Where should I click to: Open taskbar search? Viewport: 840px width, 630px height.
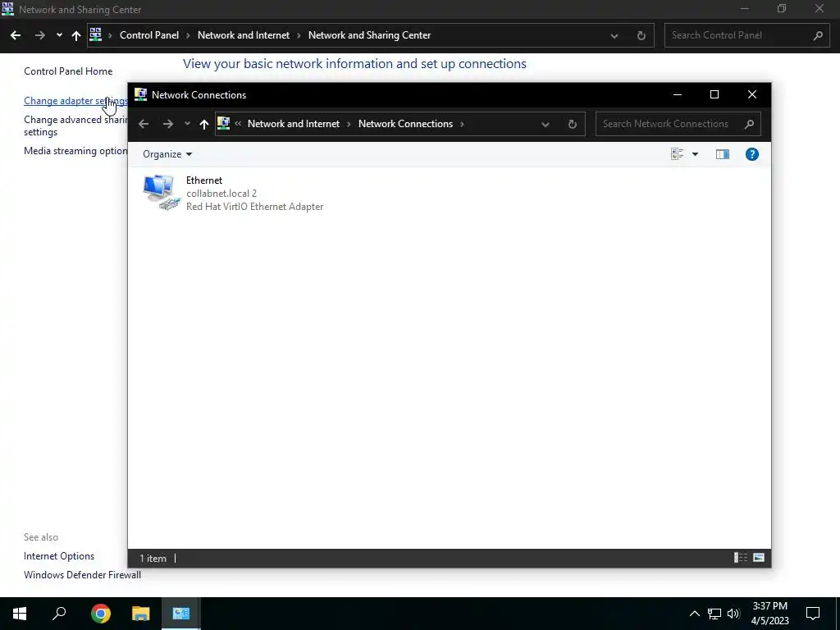pyautogui.click(x=59, y=614)
